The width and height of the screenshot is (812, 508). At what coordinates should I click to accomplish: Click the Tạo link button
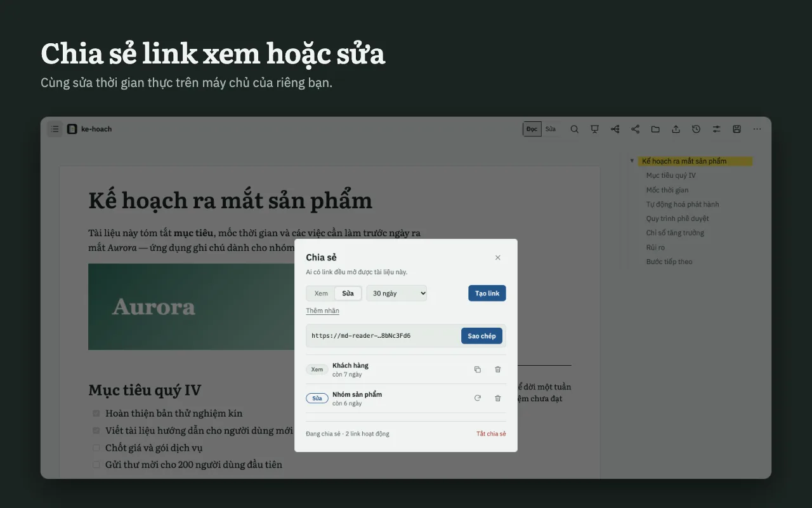tap(487, 293)
